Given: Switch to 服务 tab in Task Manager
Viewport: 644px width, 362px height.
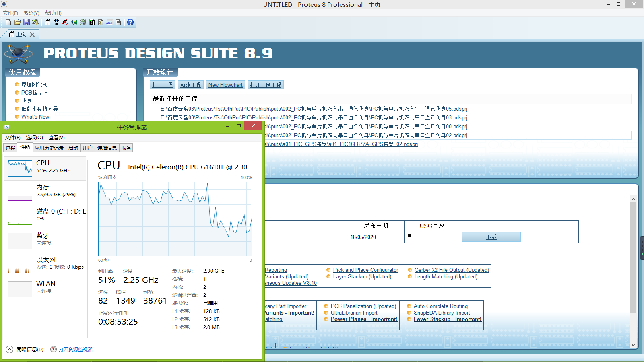Looking at the screenshot, I should point(126,148).
